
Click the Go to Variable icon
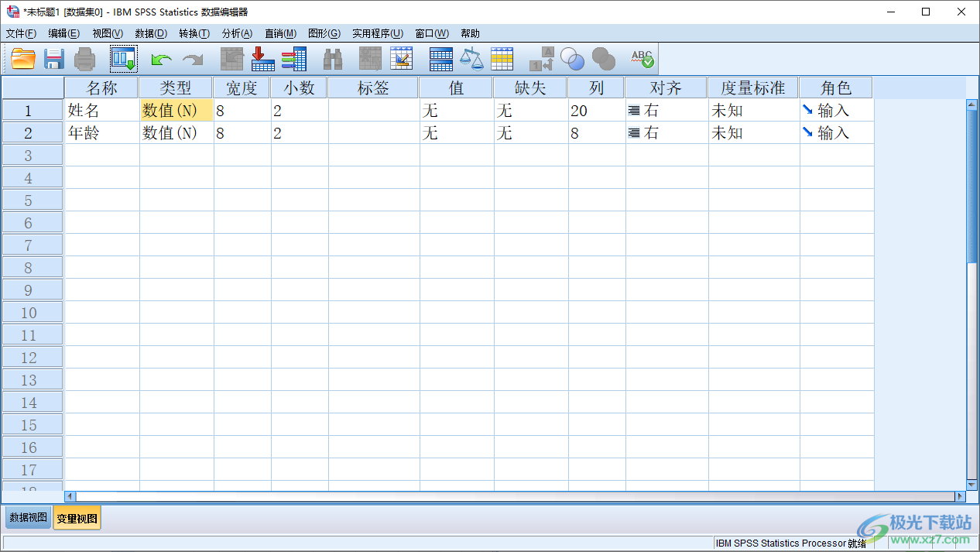click(263, 59)
